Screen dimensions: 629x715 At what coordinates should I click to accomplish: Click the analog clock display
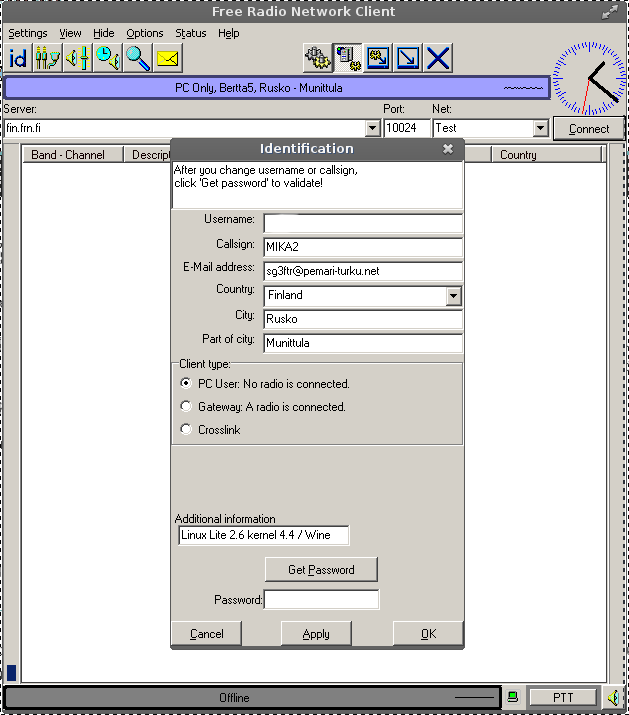tap(589, 78)
